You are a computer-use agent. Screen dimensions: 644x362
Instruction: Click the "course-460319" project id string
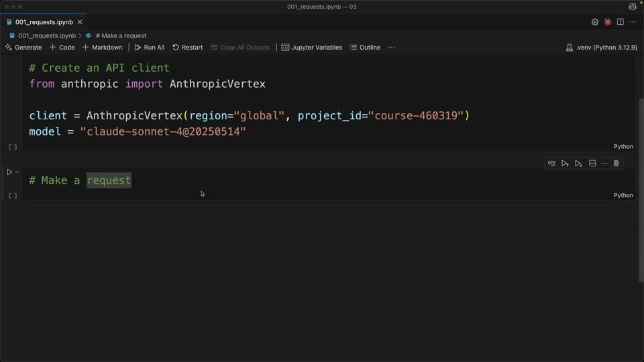coord(416,116)
